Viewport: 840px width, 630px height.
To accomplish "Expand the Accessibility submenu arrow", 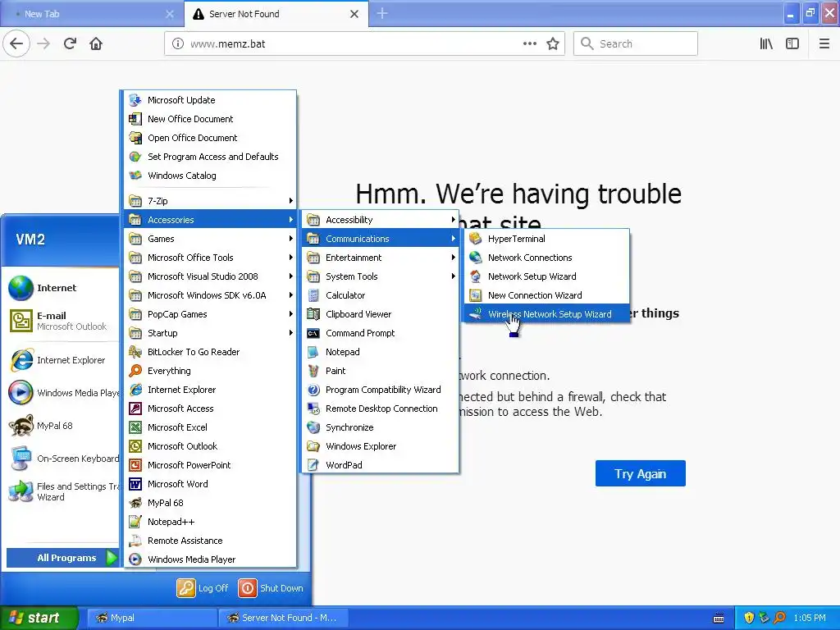I will pyautogui.click(x=453, y=220).
